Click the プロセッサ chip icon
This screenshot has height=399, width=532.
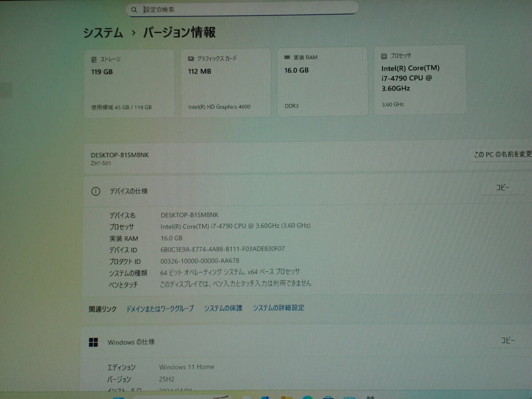click(384, 56)
